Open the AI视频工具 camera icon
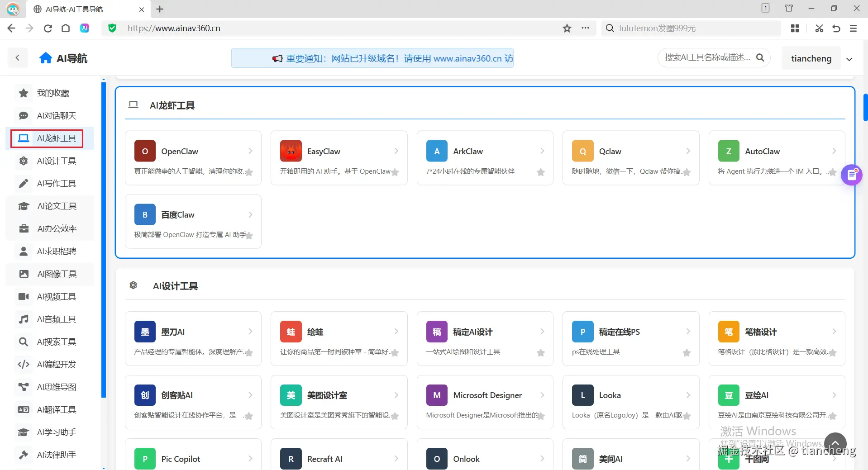 pos(23,296)
